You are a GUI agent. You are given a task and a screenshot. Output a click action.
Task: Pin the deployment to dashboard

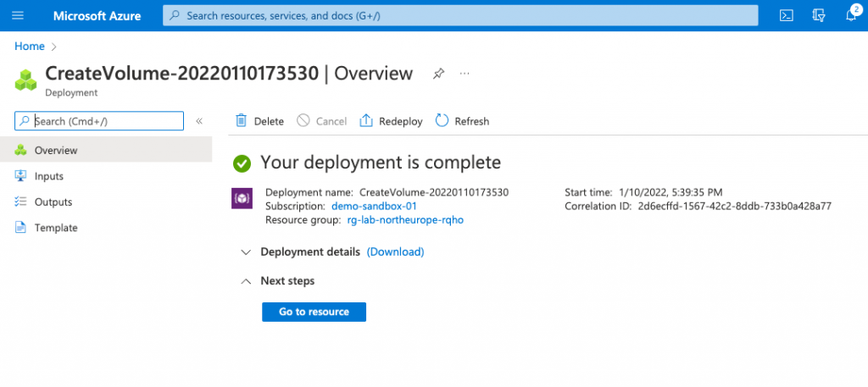tap(438, 74)
